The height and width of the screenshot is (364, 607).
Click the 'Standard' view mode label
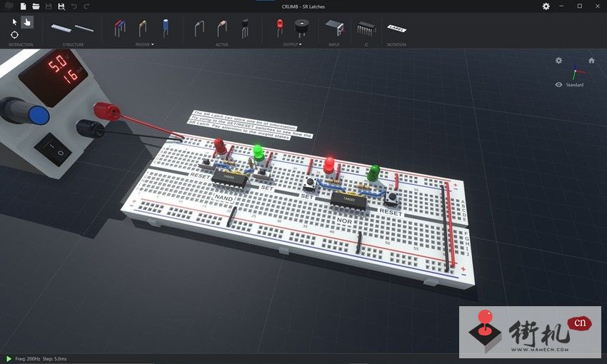(x=574, y=85)
